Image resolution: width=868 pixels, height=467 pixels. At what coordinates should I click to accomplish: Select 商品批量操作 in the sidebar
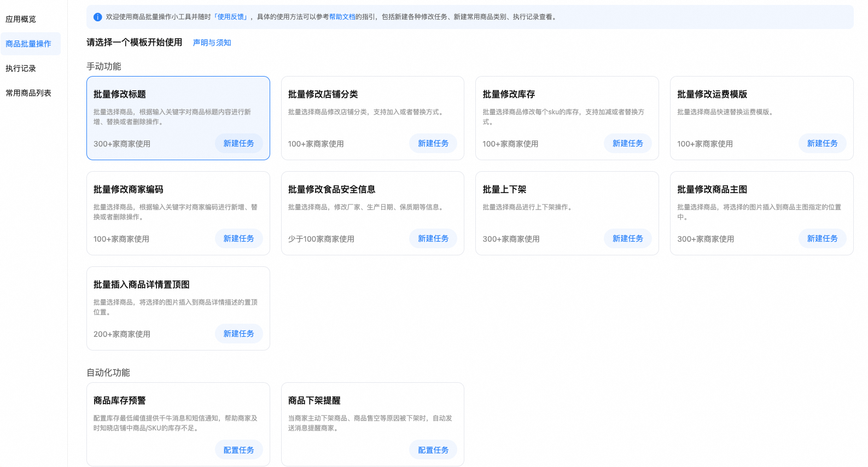pos(28,44)
